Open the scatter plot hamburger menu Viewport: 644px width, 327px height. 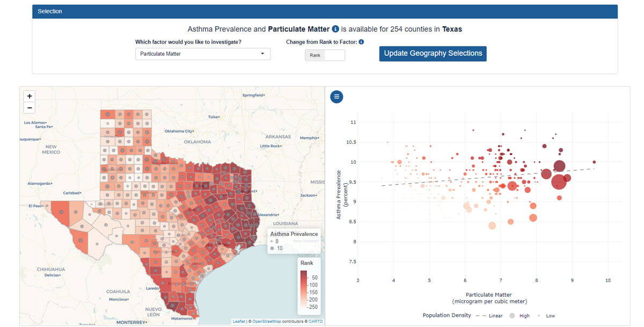click(x=336, y=97)
